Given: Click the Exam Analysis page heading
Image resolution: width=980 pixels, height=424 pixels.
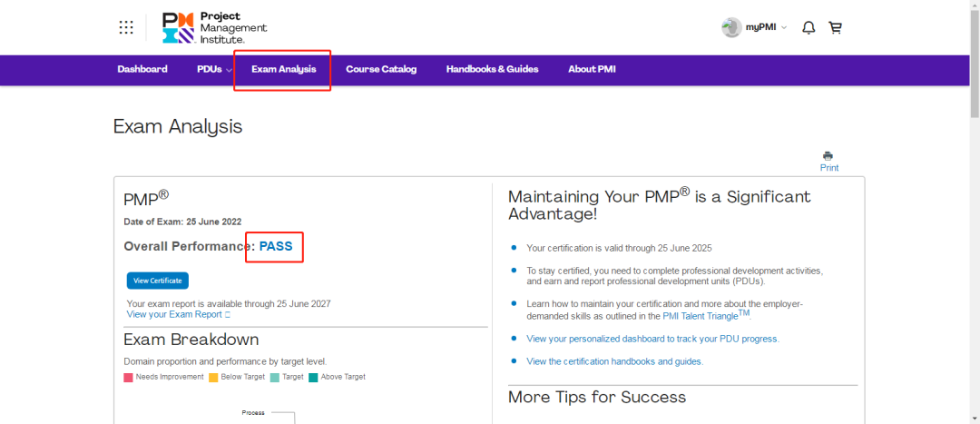Looking at the screenshot, I should pos(178,127).
